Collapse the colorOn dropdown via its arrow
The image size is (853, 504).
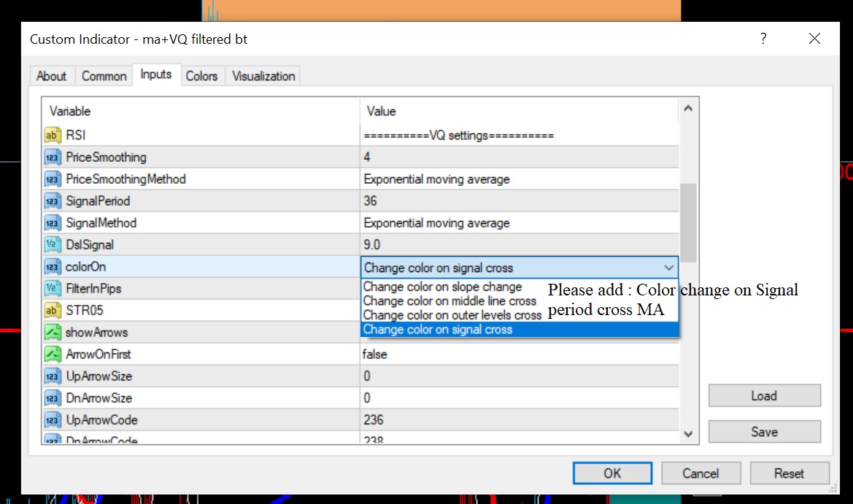pyautogui.click(x=668, y=268)
